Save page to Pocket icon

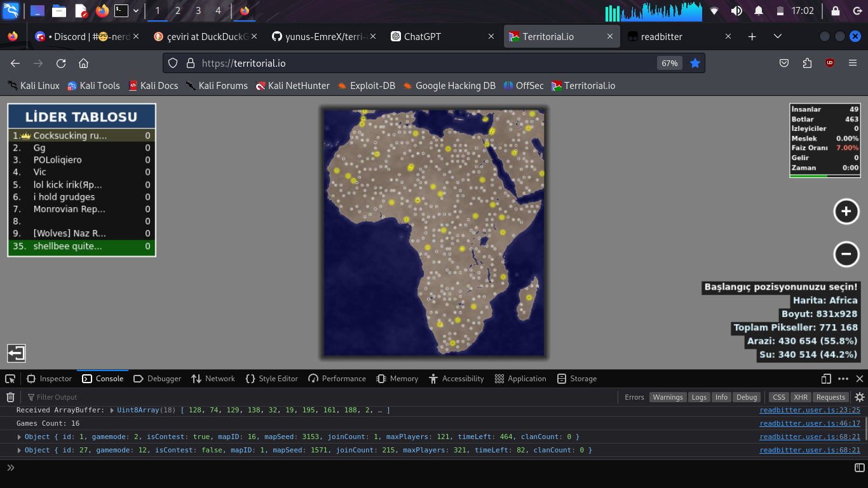click(784, 63)
